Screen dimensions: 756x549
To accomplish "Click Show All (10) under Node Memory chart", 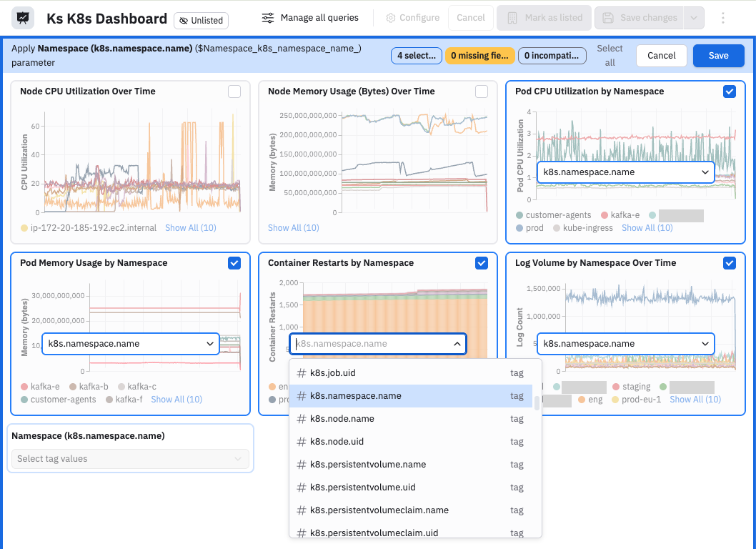I will coord(293,228).
